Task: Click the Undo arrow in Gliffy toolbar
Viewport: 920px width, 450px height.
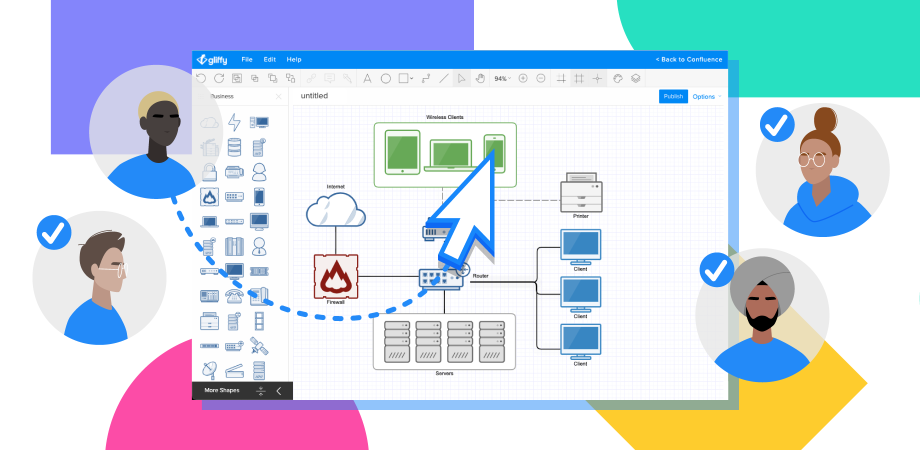Action: (201, 78)
